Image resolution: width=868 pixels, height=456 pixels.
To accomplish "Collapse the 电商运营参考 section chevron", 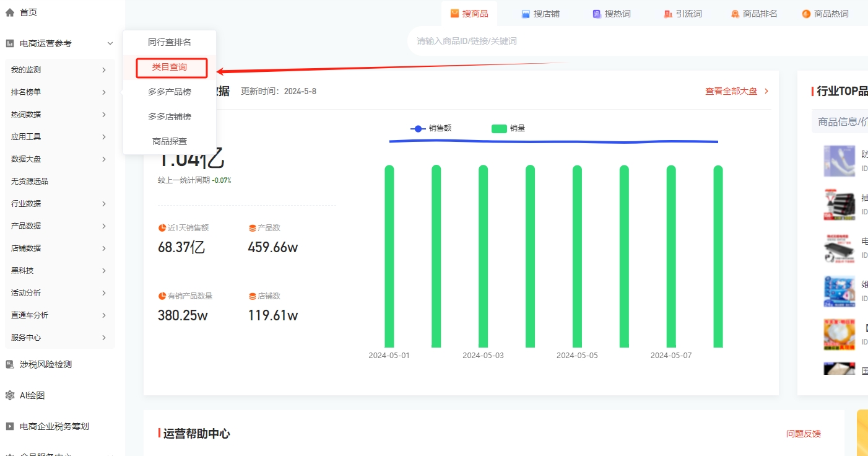I will tap(110, 43).
